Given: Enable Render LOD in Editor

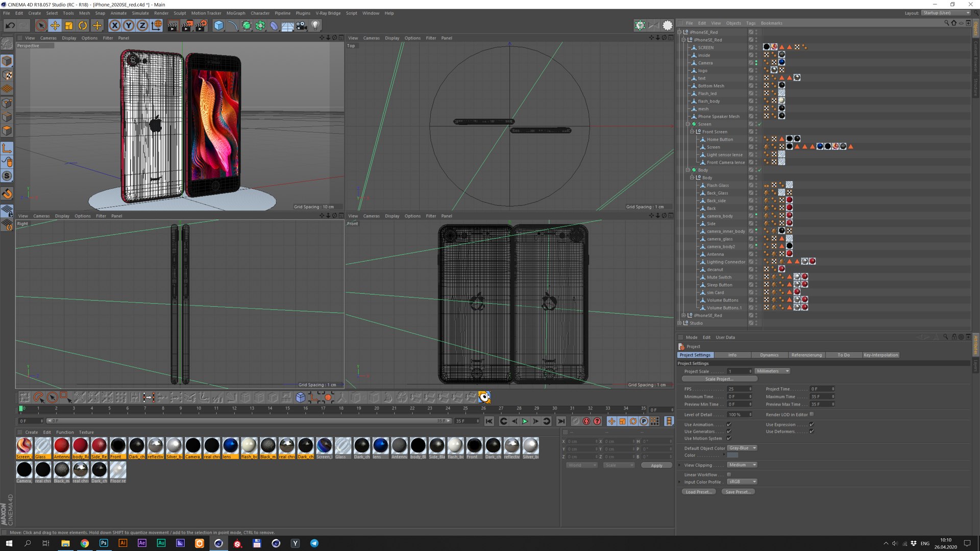Looking at the screenshot, I should tap(812, 414).
